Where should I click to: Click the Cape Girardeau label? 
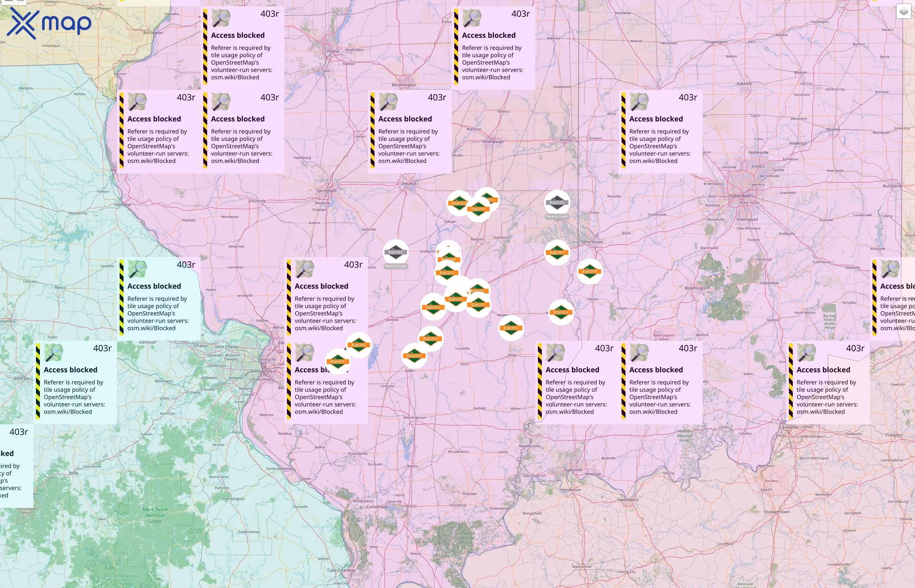pos(341,570)
